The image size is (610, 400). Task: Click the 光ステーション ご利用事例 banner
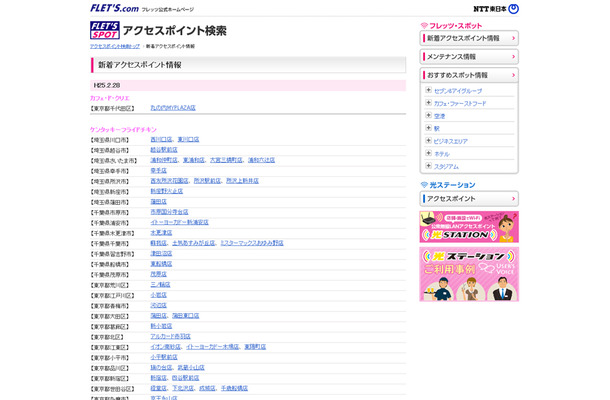pyautogui.click(x=469, y=274)
